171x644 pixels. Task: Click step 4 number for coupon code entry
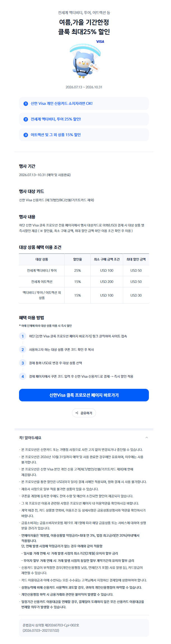coord(23,376)
